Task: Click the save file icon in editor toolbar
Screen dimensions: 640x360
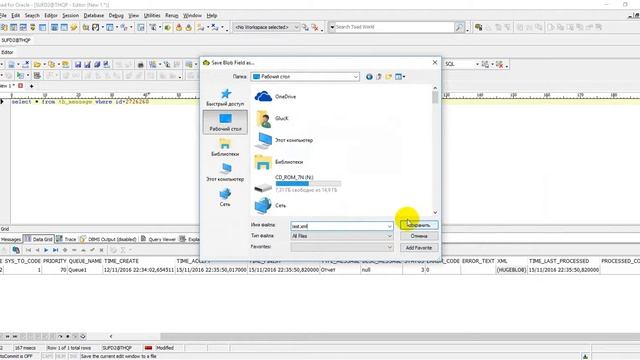Action: [78, 64]
